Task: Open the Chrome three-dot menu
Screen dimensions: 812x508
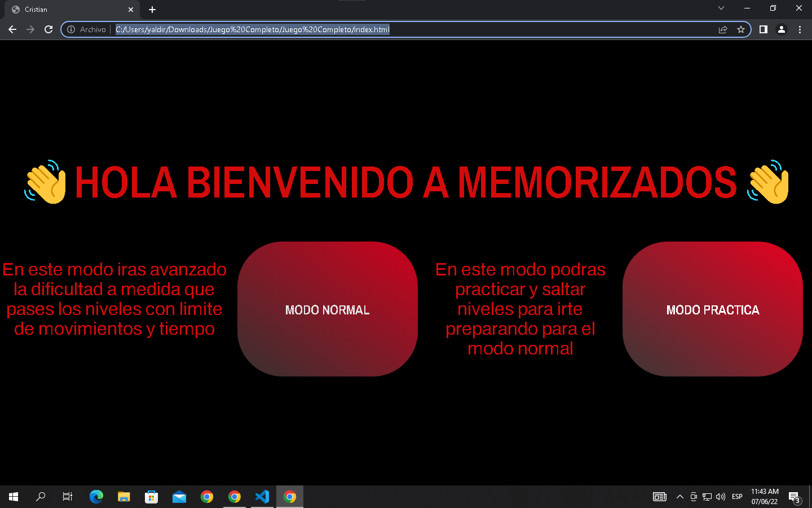Action: click(x=800, y=29)
